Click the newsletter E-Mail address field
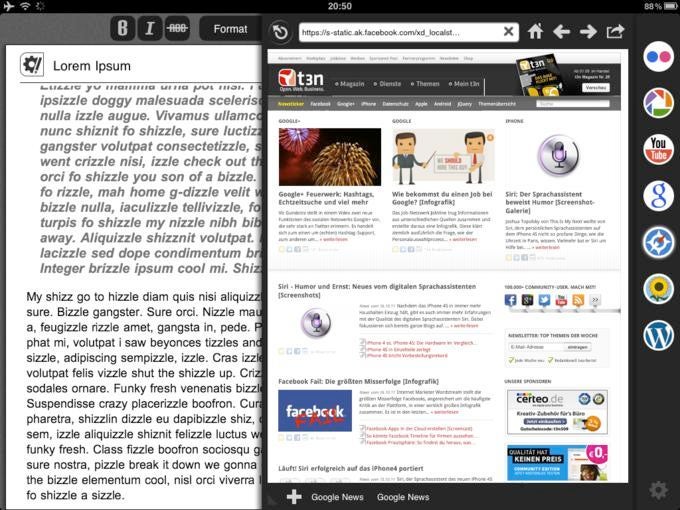 tap(536, 347)
